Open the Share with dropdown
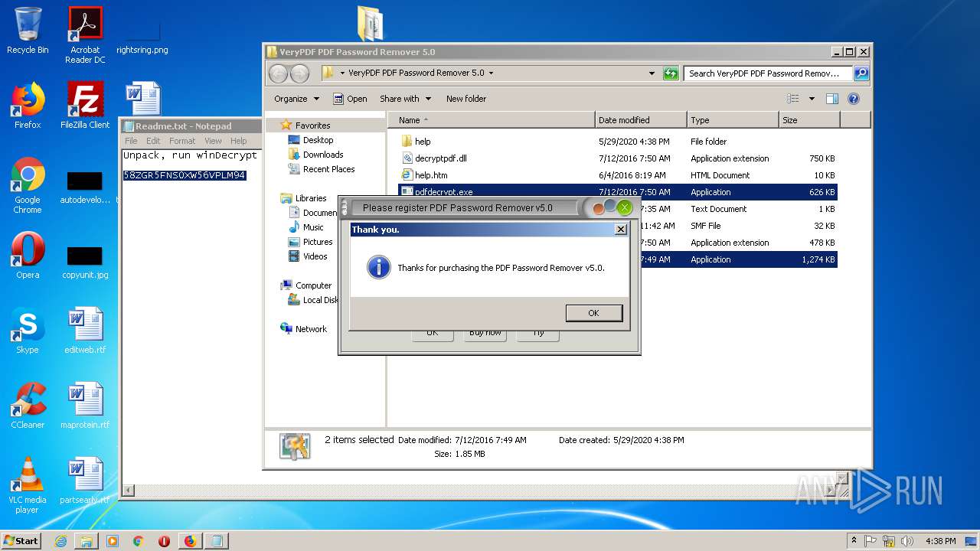 point(405,99)
